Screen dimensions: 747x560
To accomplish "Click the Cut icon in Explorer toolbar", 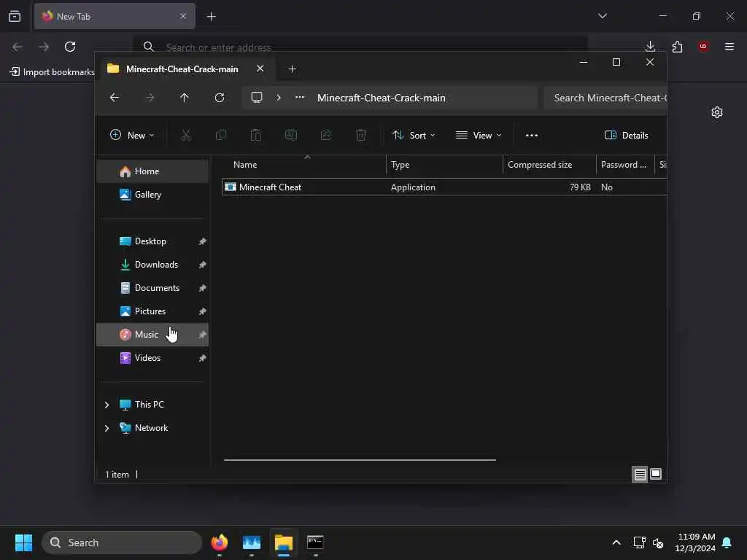I will pos(186,135).
